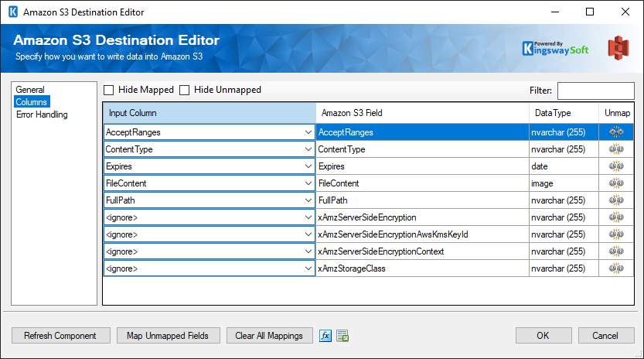This screenshot has width=644, height=359.
Task: Click the Unmap column header
Action: (x=616, y=113)
